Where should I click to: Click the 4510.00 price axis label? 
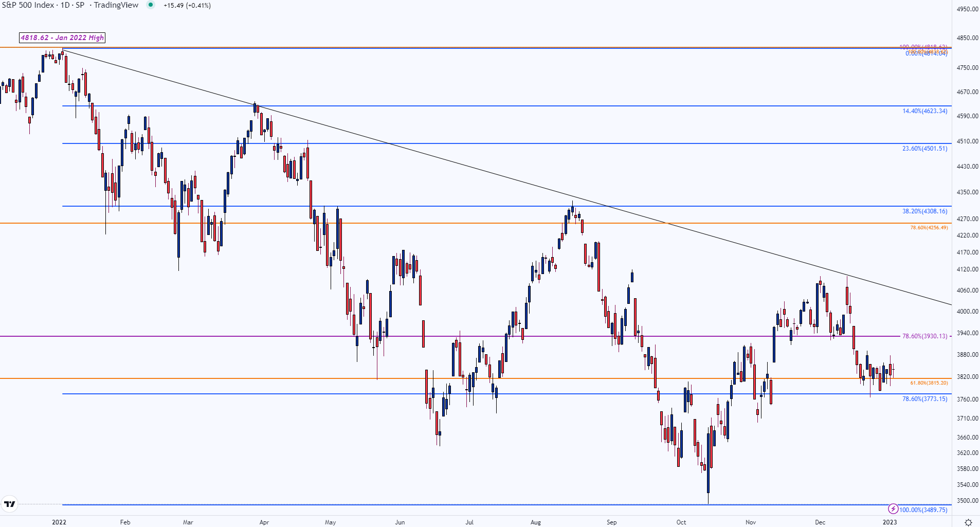pyautogui.click(x=967, y=141)
